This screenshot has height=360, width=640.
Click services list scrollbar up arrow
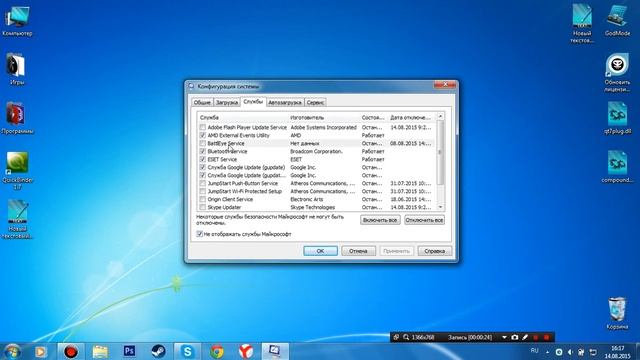440,116
